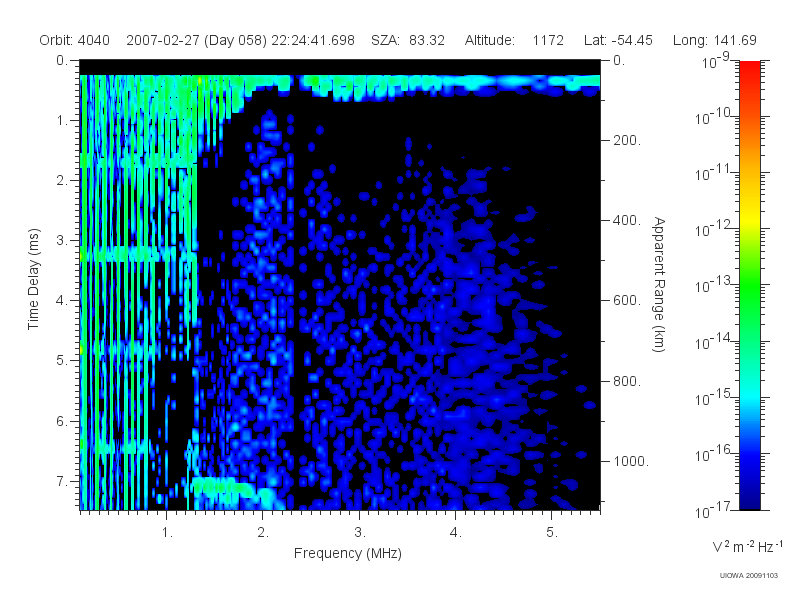The width and height of the screenshot is (800, 600).
Task: Click the '7.' tick on the Time Delay axis
Action: (62, 481)
